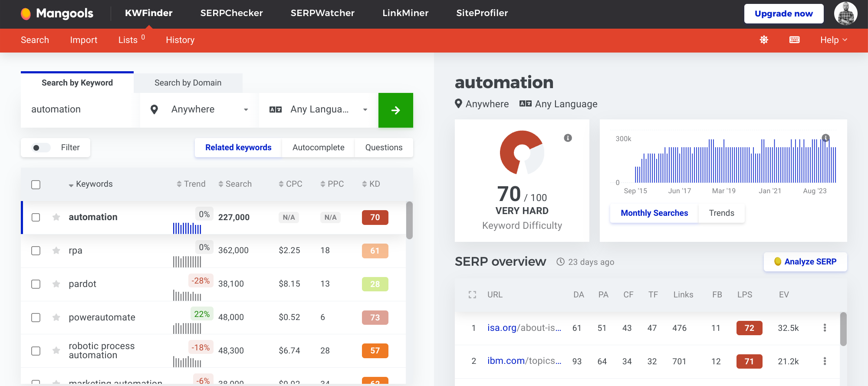Viewport: 868px width, 386px height.
Task: Toggle dark mode with the sun icon
Action: pyautogui.click(x=764, y=40)
